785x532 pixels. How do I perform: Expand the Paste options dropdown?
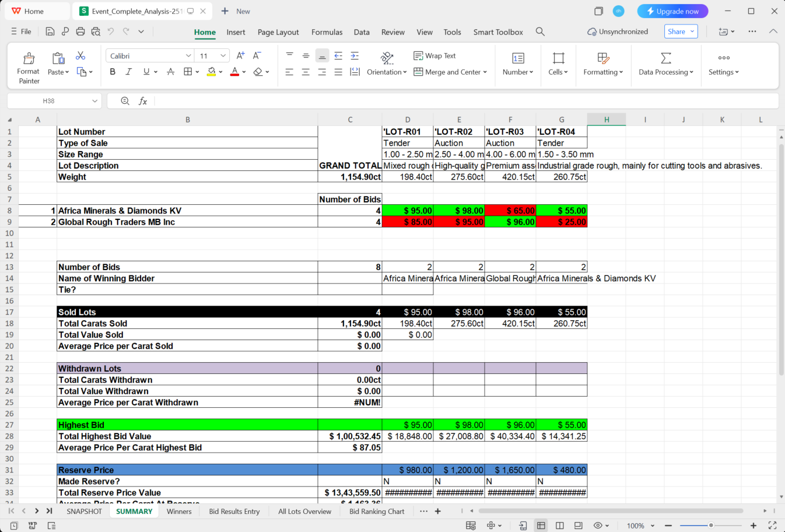[x=58, y=72]
